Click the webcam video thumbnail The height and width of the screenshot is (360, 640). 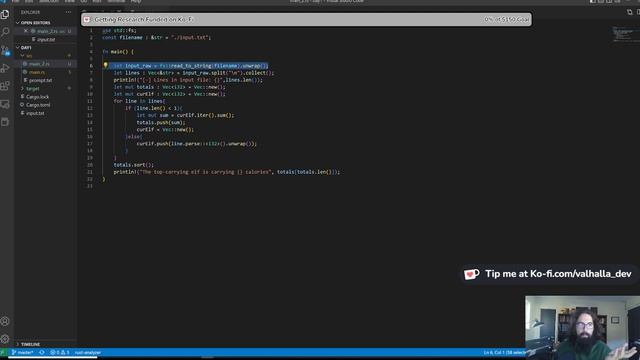click(x=582, y=328)
